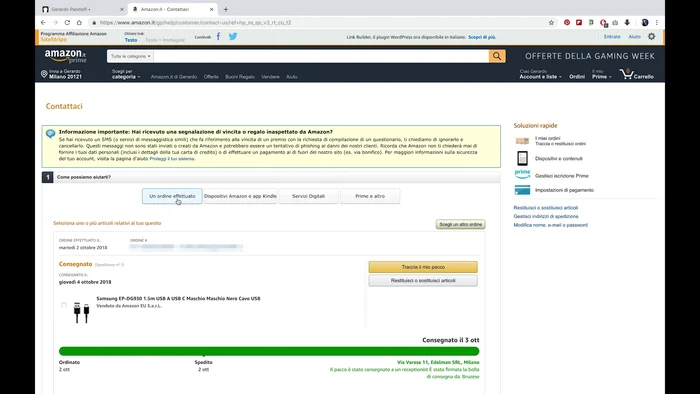Go to Amazon prime home logo
The width and height of the screenshot is (700, 394).
point(66,56)
